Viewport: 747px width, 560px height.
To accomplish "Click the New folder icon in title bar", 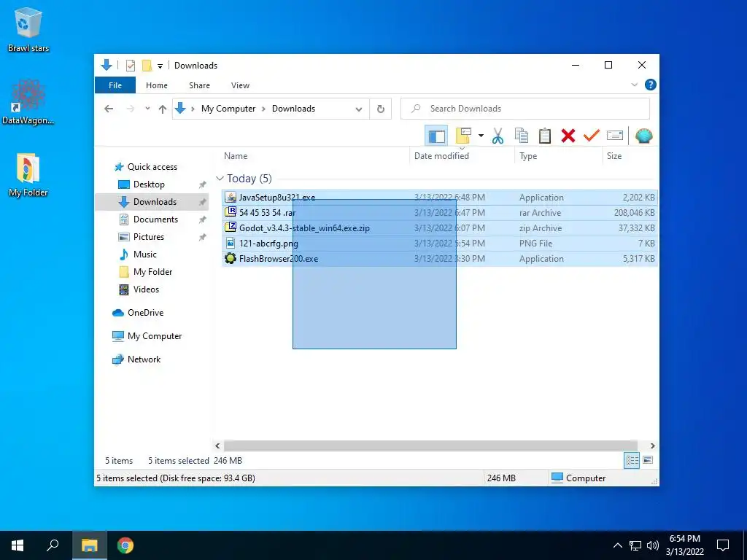I will click(147, 65).
